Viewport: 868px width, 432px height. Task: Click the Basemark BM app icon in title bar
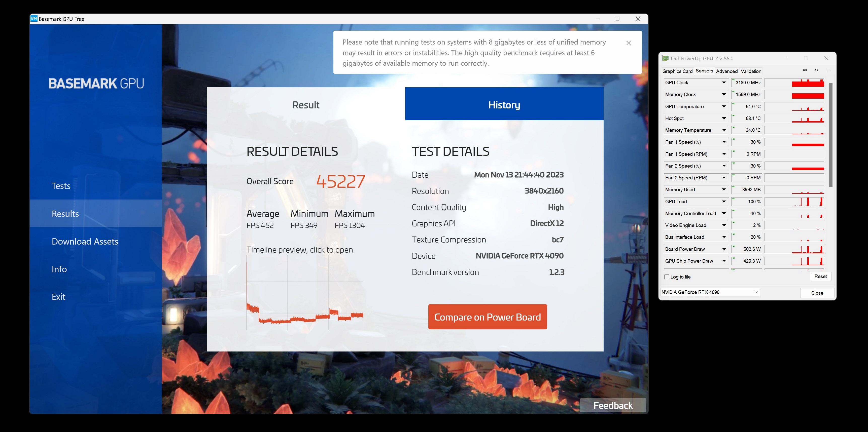tap(34, 19)
